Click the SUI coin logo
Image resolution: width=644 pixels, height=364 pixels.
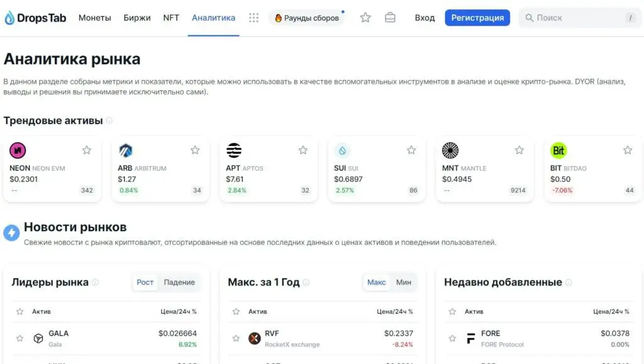click(342, 151)
